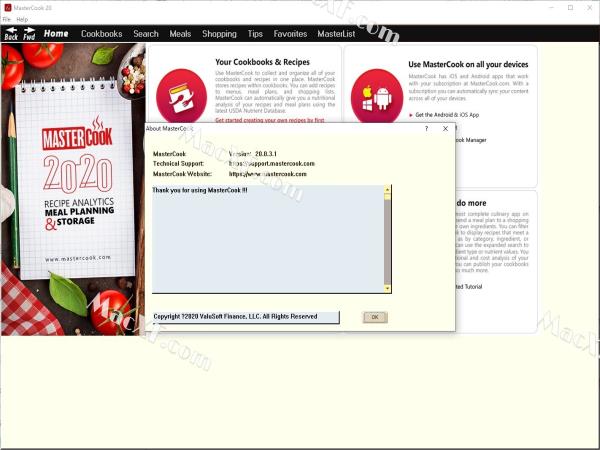This screenshot has height=450, width=600.
Task: View the Tips tab
Action: [255, 34]
